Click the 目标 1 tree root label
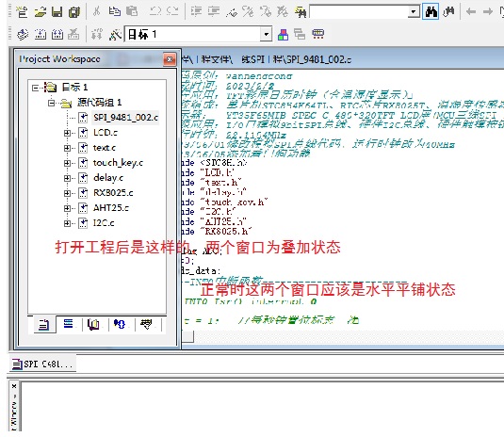 click(74, 87)
